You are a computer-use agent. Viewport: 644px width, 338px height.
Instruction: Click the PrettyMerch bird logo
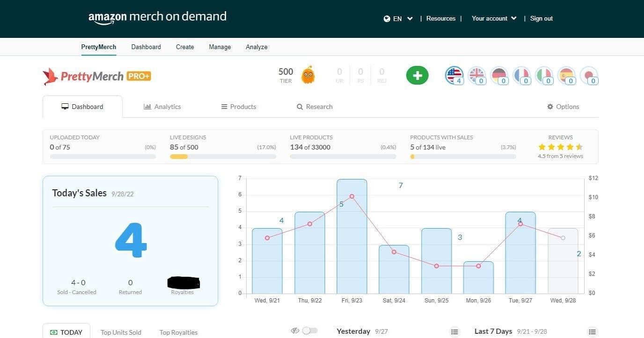(x=50, y=76)
